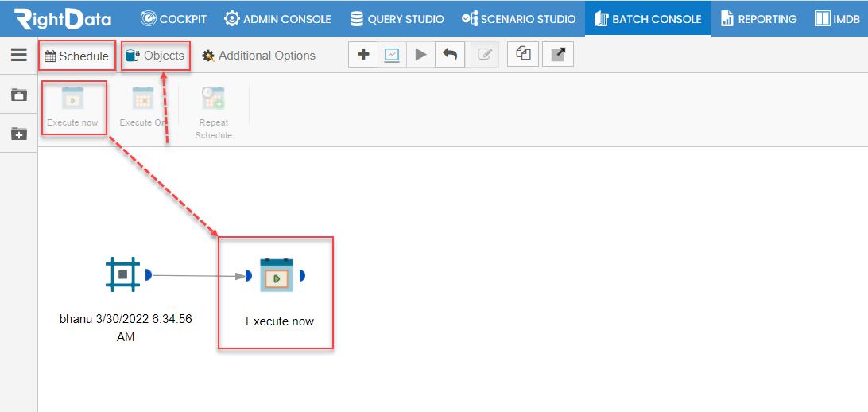Screen dimensions: 868x412
Task: Open Query Studio in the top navigation
Action: [x=397, y=19]
